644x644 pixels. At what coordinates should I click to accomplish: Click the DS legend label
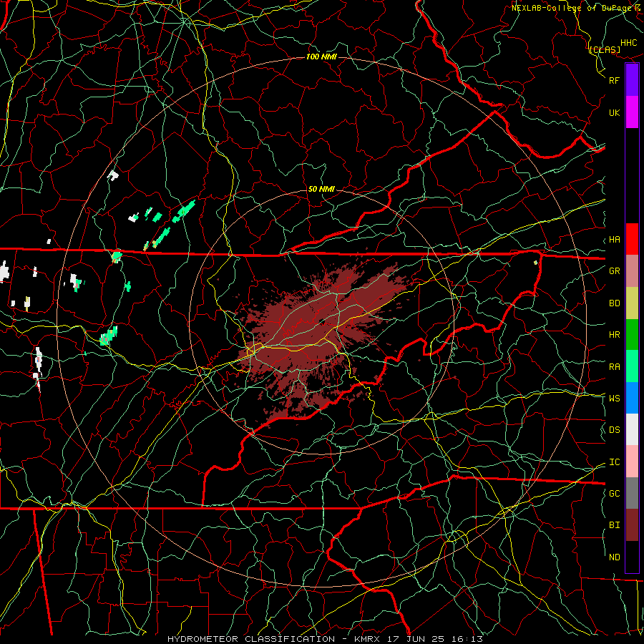point(615,429)
